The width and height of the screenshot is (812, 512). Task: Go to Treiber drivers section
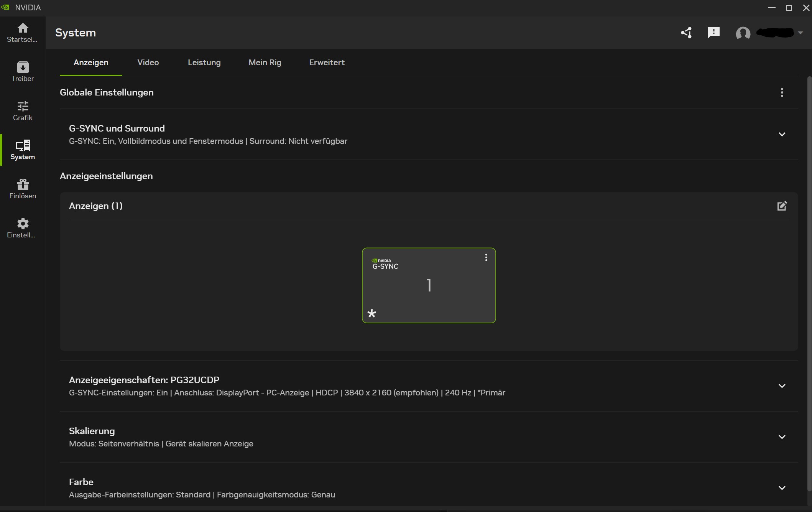(x=23, y=71)
